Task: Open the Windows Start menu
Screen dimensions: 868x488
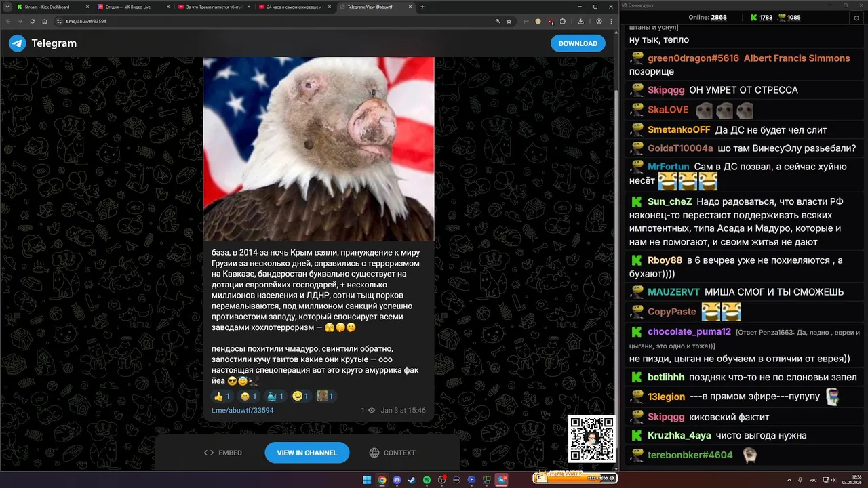Action: pos(367,480)
